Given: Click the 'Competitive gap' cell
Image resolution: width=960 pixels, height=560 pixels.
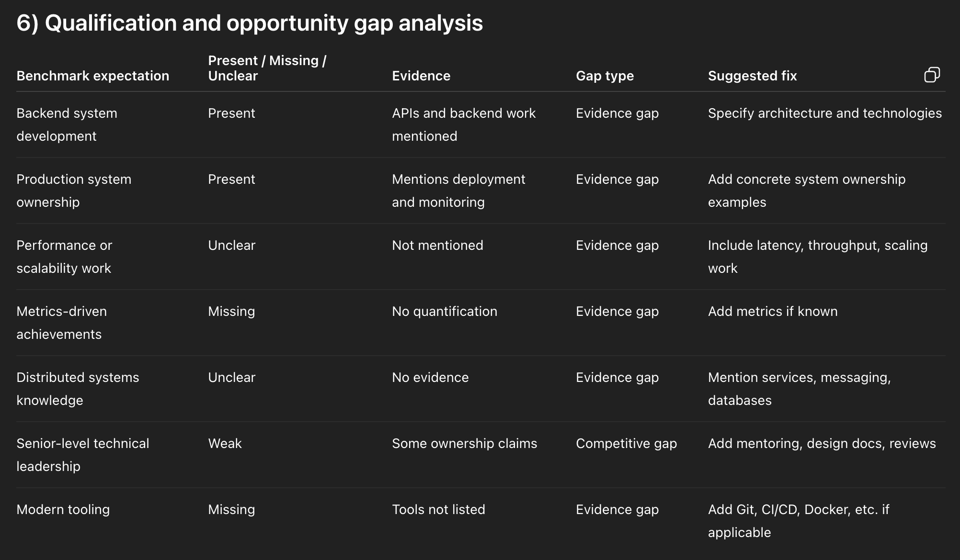Looking at the screenshot, I should 626,443.
